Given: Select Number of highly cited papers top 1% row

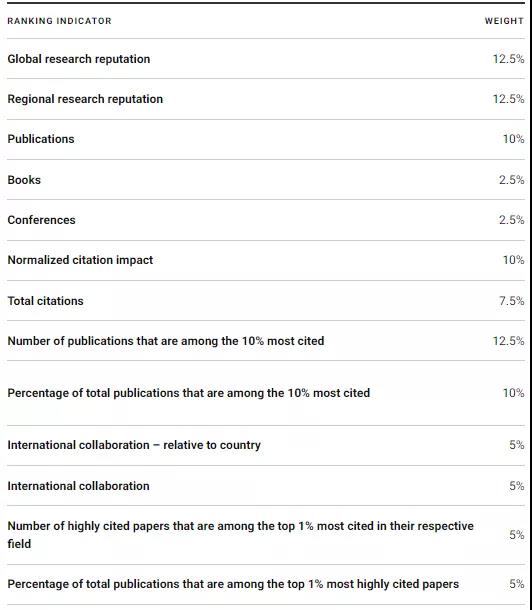Looking at the screenshot, I should [266, 535].
